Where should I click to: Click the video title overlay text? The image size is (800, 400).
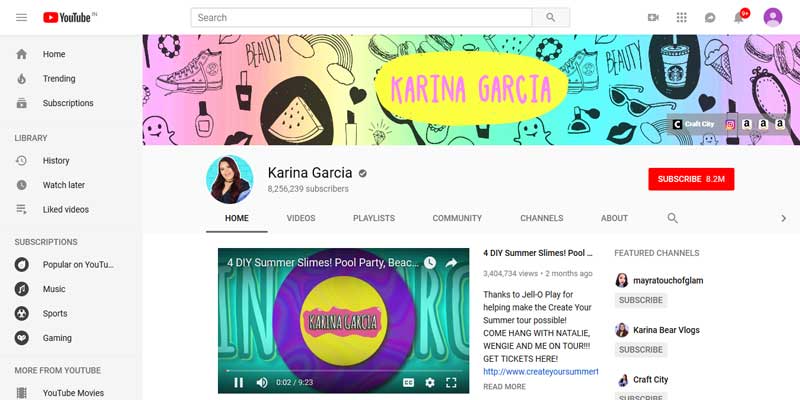point(323,263)
